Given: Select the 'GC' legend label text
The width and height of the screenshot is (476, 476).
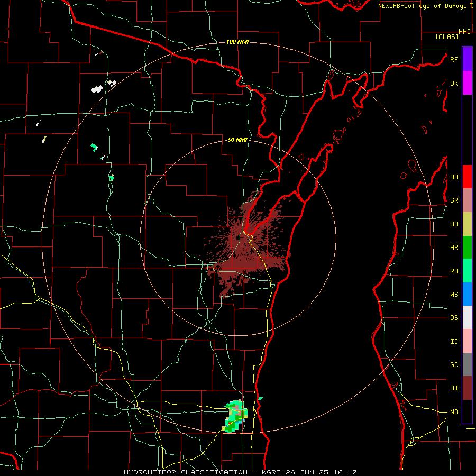Looking at the screenshot, I should tap(454, 364).
